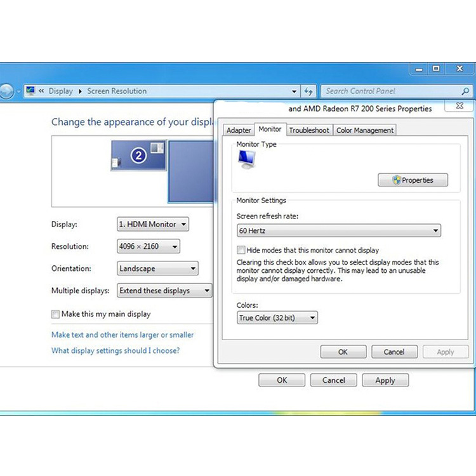Click the monitor Properties button

click(413, 180)
